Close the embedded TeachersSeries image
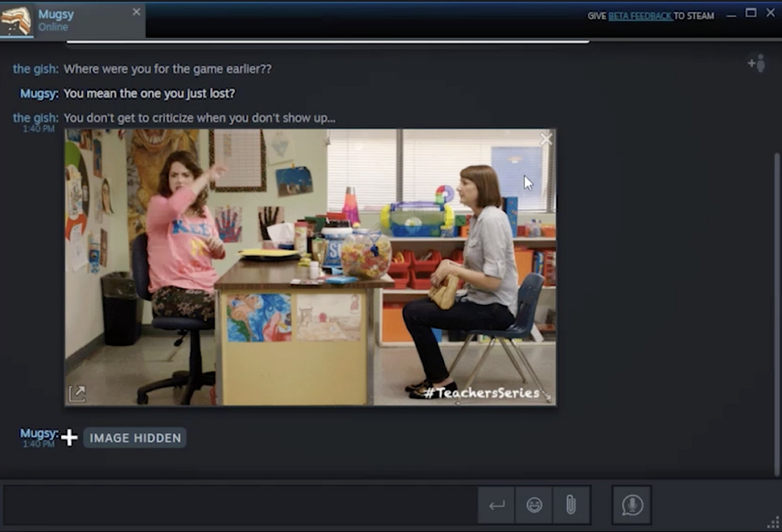 tap(546, 139)
